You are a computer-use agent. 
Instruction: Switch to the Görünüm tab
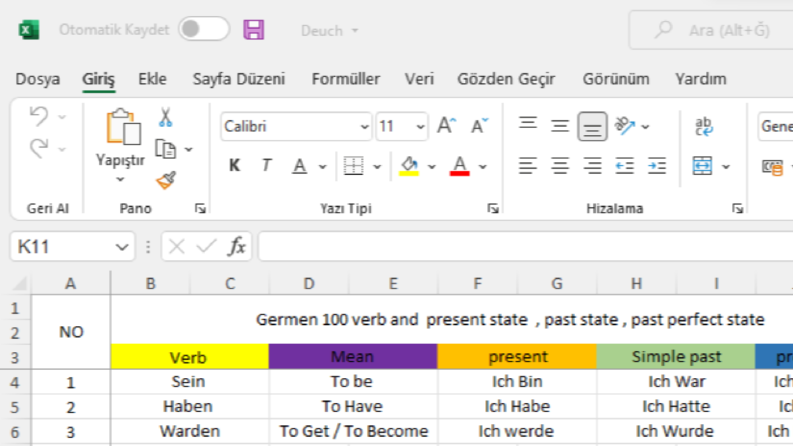[616, 79]
